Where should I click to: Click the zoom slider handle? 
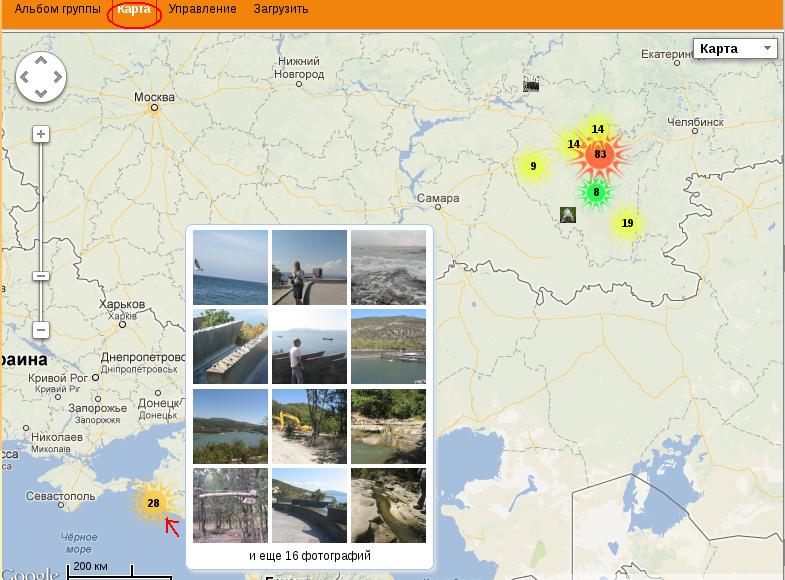(x=41, y=276)
